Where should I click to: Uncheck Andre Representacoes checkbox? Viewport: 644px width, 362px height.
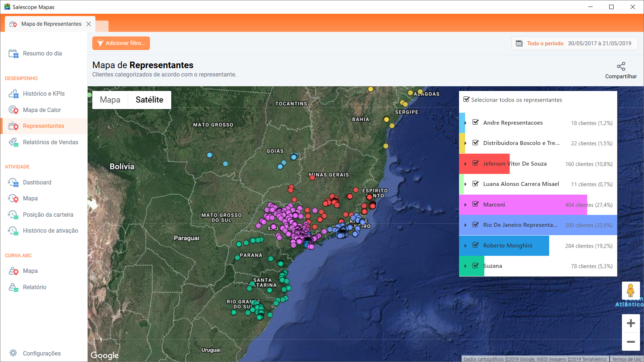pos(476,122)
